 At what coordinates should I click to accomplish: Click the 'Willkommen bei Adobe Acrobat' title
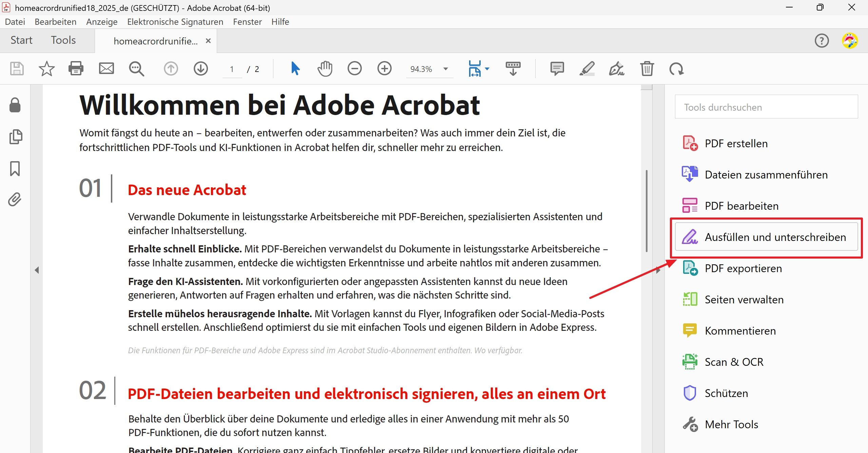(279, 106)
